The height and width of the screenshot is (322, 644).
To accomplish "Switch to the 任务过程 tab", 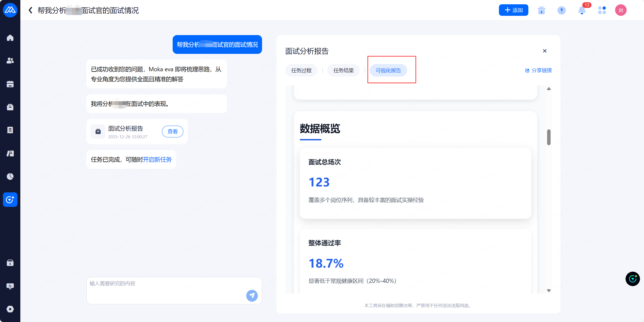I will (301, 70).
